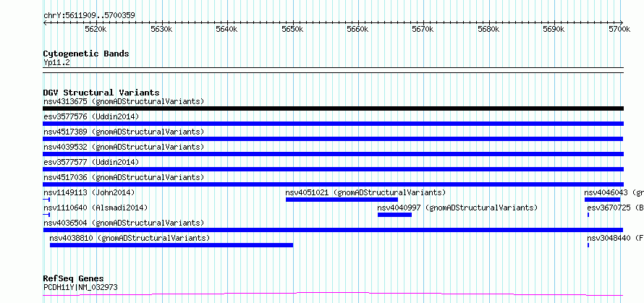
Task: Click the 5660k ruler mark
Action: pos(357,29)
